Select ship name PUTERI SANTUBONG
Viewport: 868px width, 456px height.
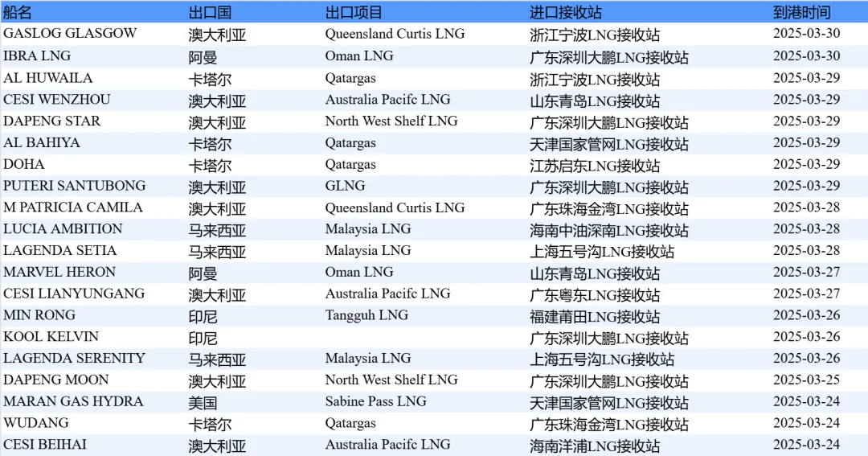click(x=75, y=186)
